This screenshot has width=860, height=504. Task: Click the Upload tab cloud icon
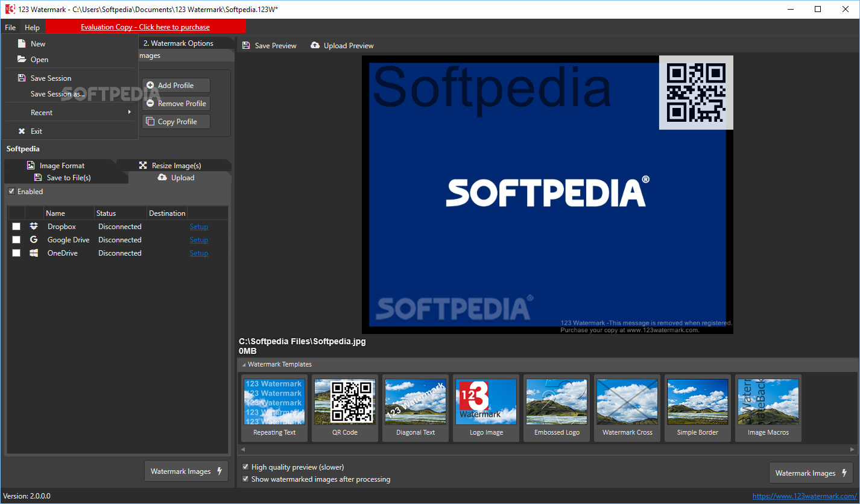point(162,177)
